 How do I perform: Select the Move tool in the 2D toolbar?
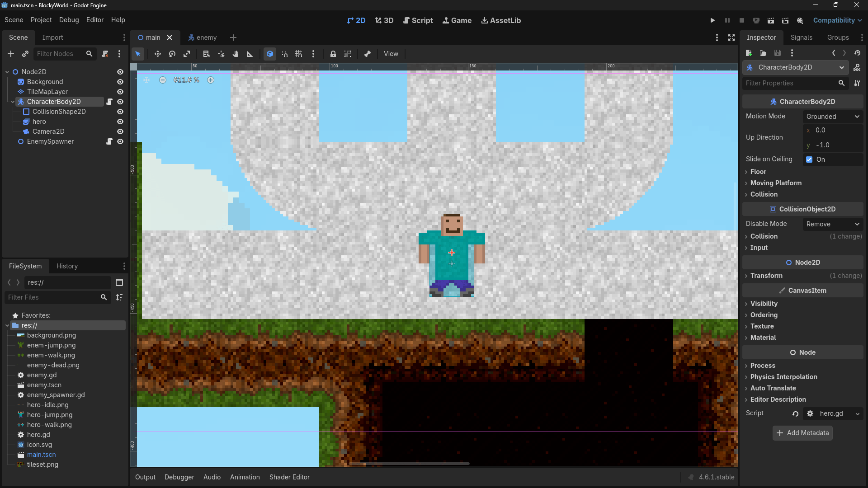pos(157,54)
